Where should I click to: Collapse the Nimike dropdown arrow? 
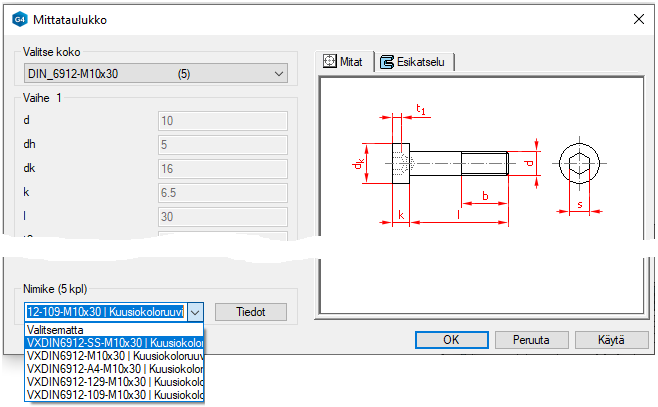click(x=195, y=312)
